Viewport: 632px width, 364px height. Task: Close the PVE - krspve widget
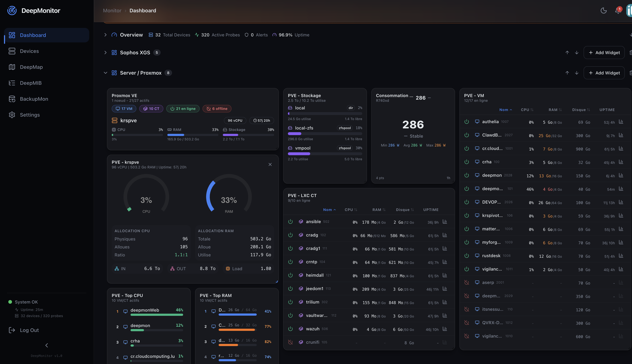(x=270, y=164)
